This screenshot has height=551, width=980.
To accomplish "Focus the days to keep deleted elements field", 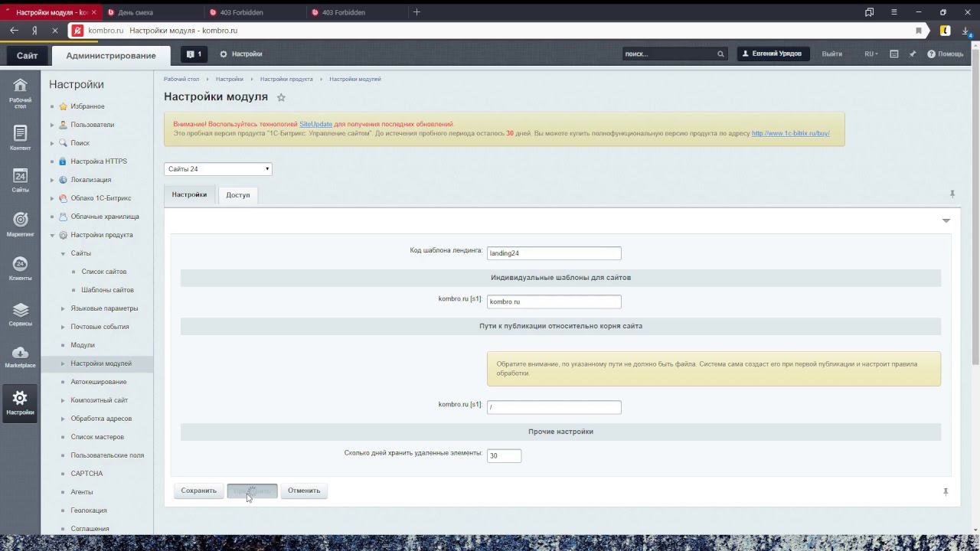I will 504,456.
